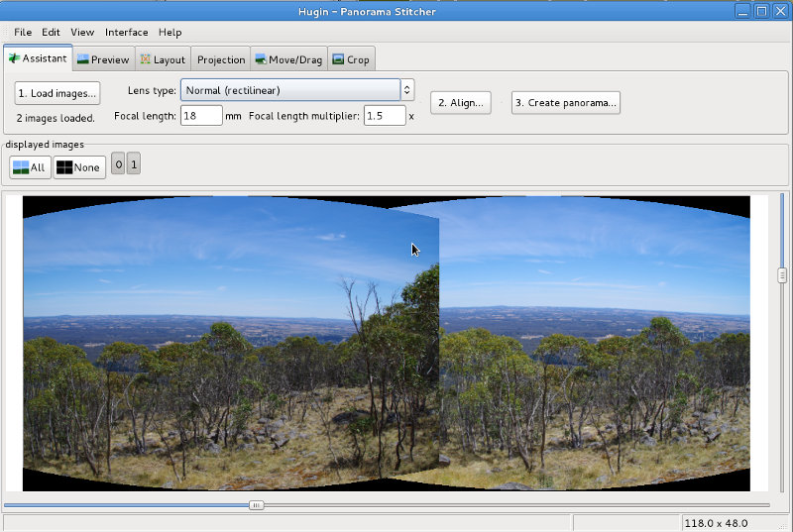This screenshot has width=793, height=532.
Task: Show All displayed images
Action: click(x=30, y=167)
